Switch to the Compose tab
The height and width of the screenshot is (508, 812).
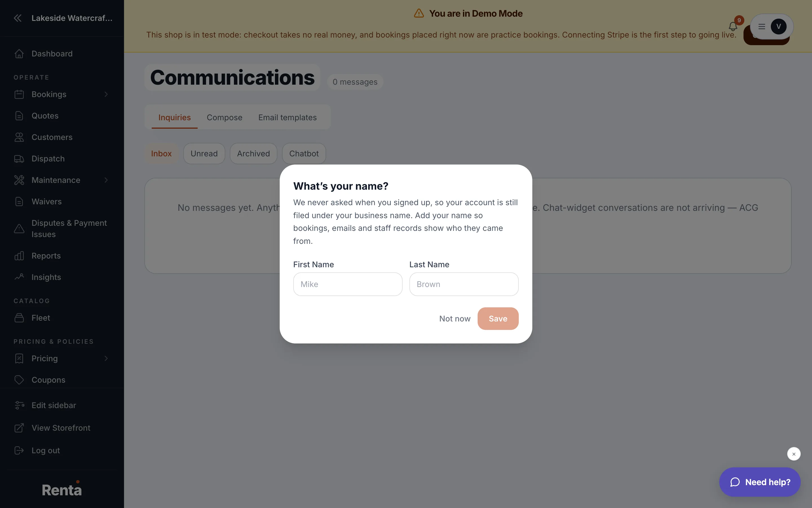pyautogui.click(x=224, y=118)
